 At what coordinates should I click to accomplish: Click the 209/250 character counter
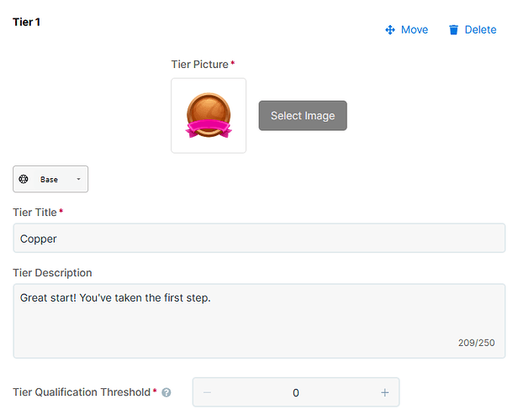pyautogui.click(x=476, y=343)
